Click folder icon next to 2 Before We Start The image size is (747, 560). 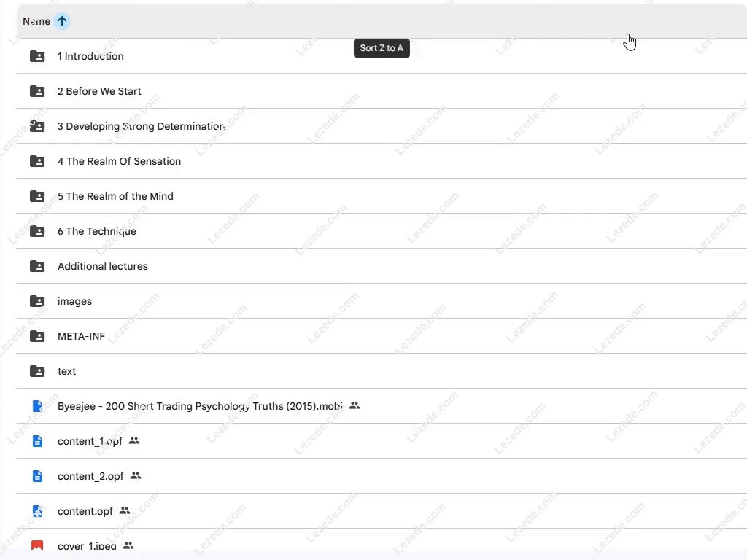click(x=37, y=91)
